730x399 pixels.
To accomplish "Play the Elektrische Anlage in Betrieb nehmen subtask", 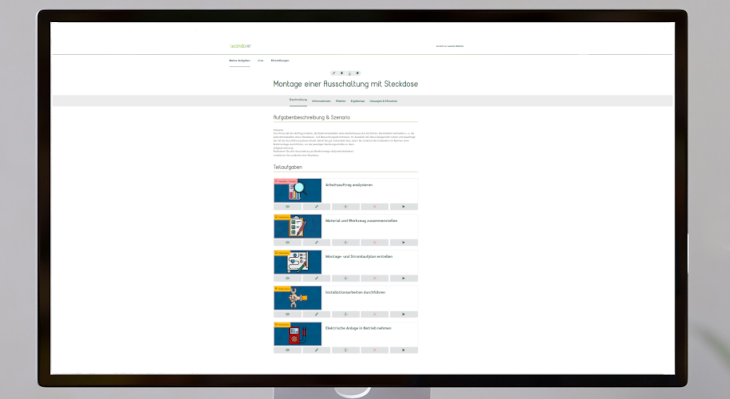I will pos(404,350).
